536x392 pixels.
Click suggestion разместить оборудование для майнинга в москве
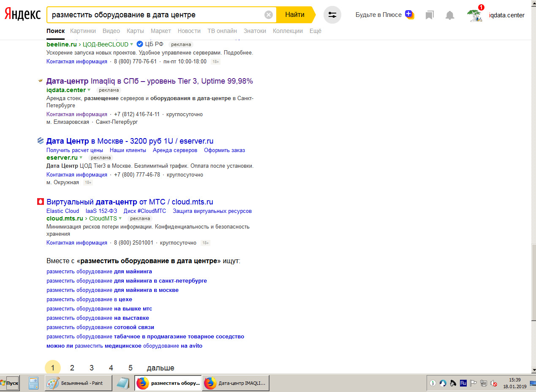[x=112, y=290]
